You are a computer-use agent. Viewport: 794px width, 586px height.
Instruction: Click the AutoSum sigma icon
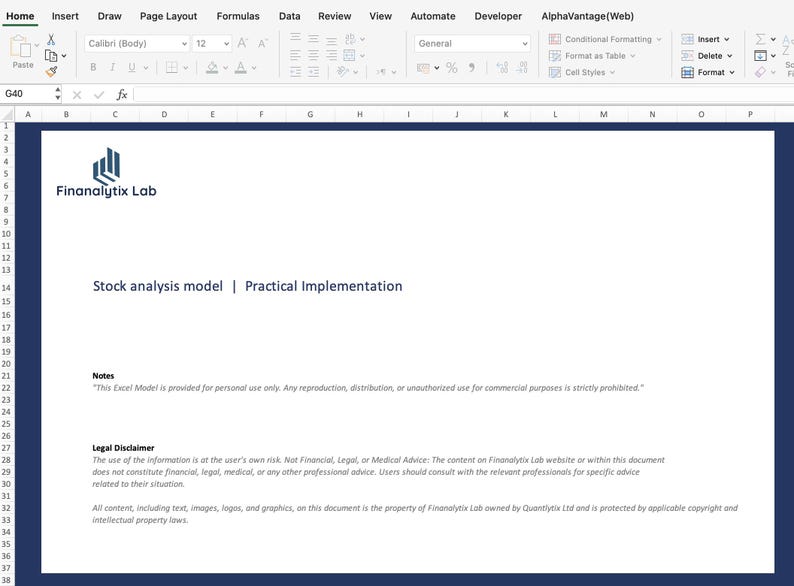coord(761,39)
